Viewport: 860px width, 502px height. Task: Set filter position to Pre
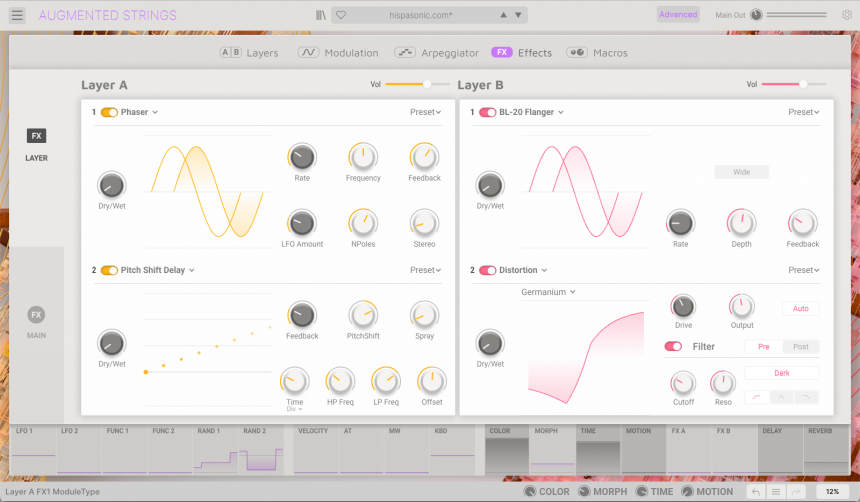[x=763, y=346]
